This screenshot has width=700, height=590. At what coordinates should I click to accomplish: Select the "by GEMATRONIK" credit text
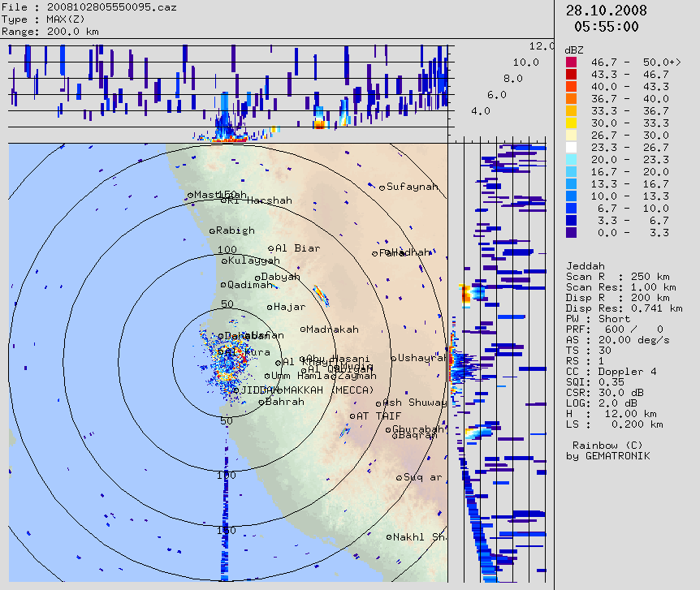coord(608,456)
